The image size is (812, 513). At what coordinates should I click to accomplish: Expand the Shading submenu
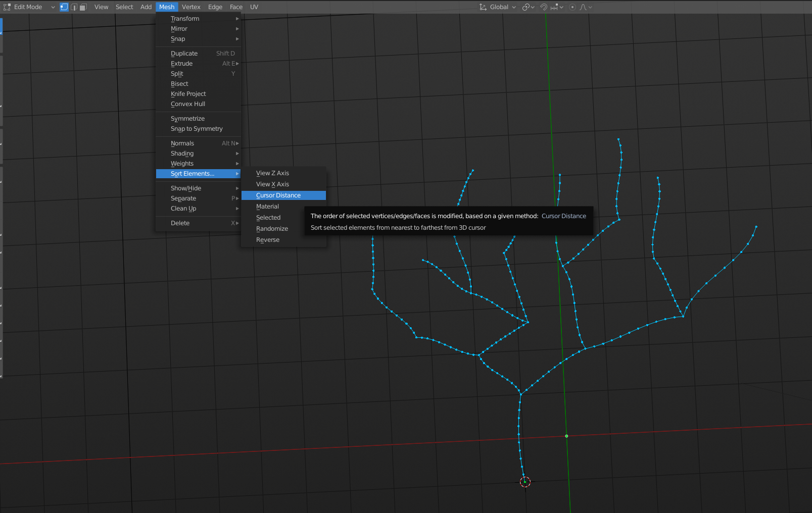point(198,153)
